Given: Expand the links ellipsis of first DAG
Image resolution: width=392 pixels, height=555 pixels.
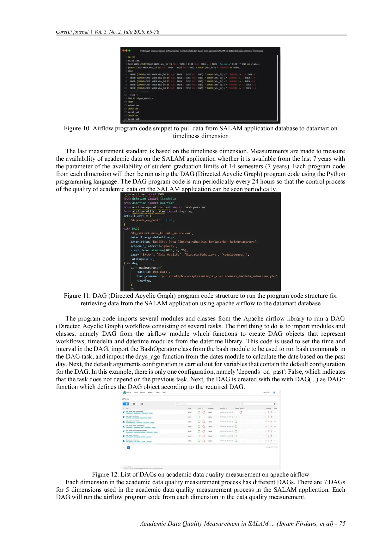Looking at the screenshot, I should 275,412.
